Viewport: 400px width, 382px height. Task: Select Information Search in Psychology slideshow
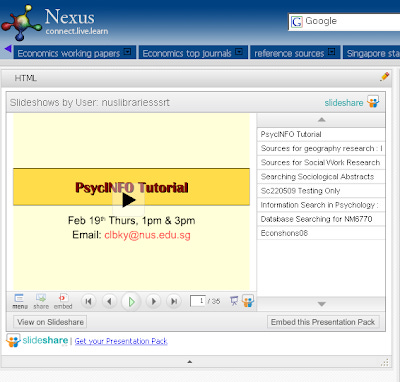click(321, 205)
